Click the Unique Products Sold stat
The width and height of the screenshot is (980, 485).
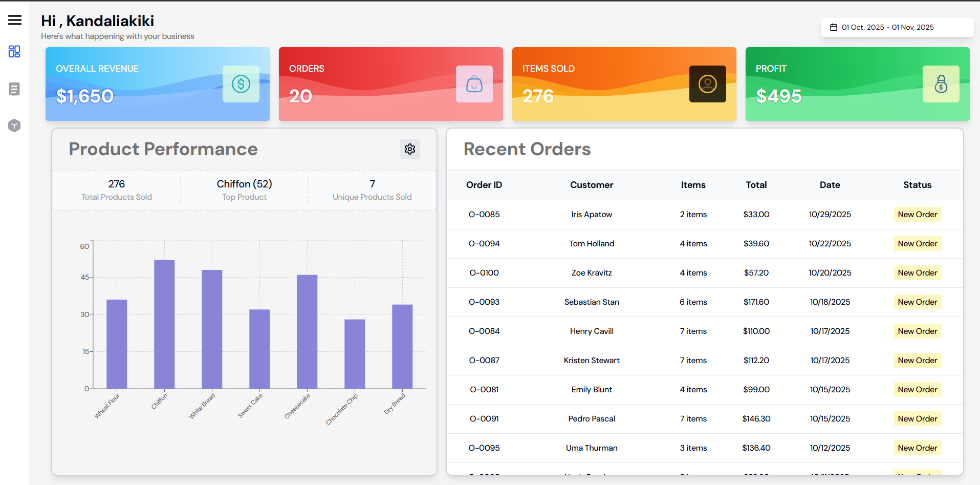click(x=372, y=189)
